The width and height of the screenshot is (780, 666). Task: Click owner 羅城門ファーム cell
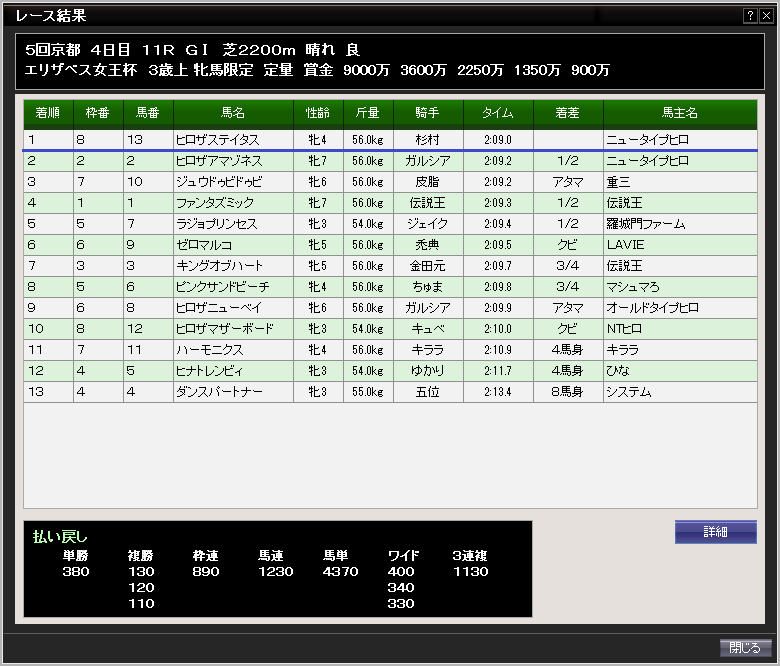click(x=680, y=224)
